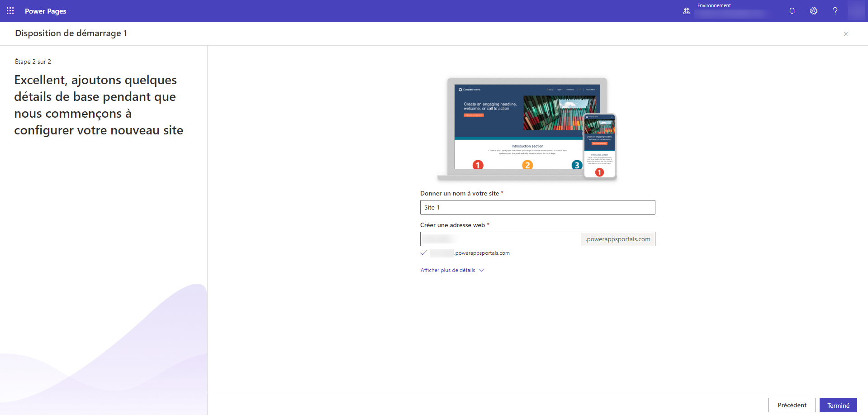Expand Afficher plus de détails
Viewport: 868px width, 415px height.
tap(448, 270)
